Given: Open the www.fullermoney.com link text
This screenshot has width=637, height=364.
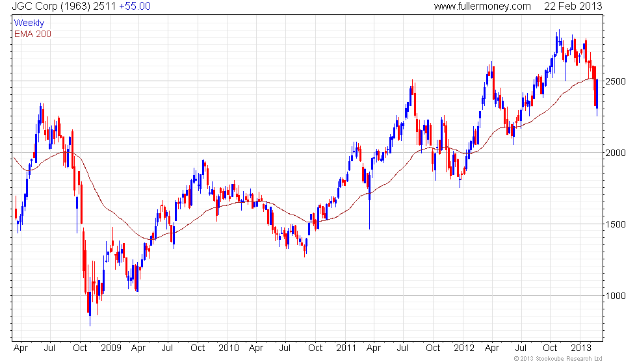Looking at the screenshot, I should (x=482, y=6).
